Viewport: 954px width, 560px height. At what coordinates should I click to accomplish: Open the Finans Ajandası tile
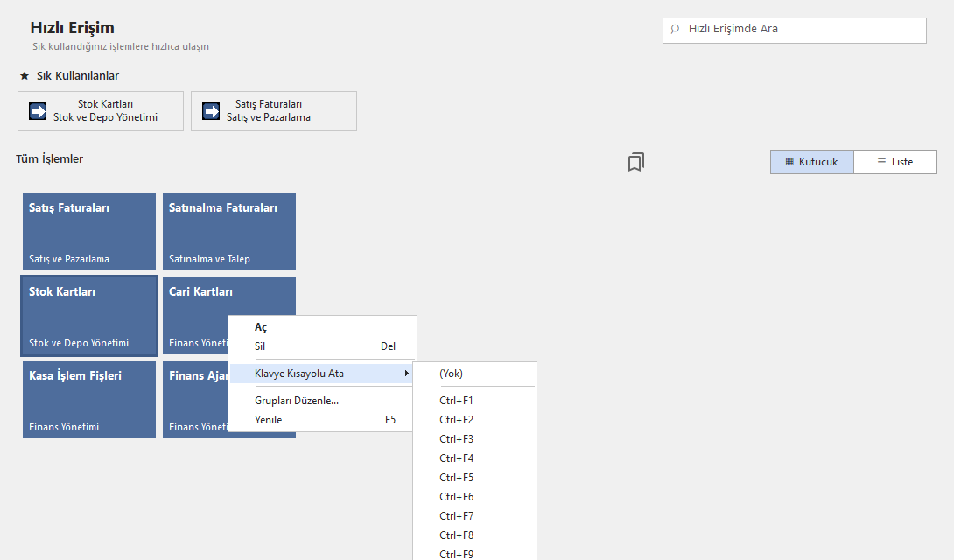194,400
